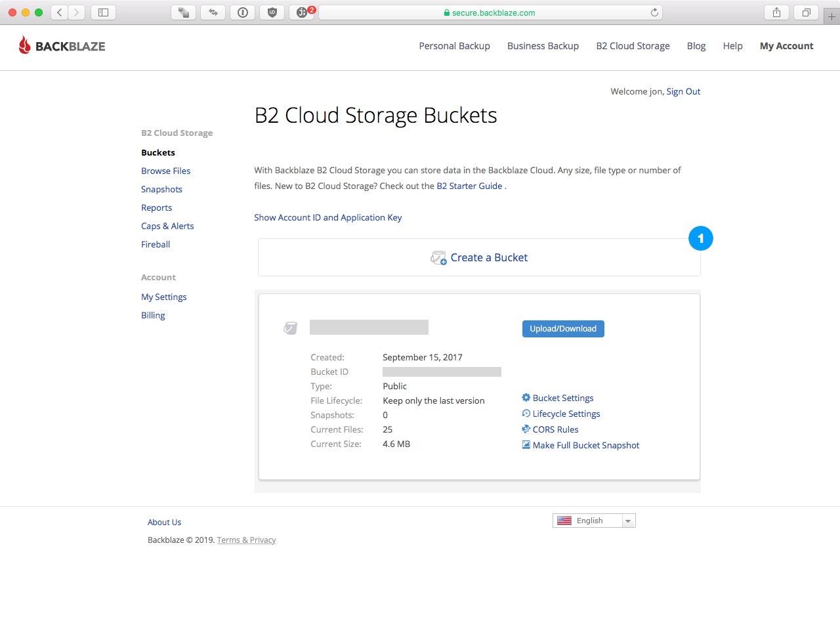Click the bucket icon beside the redacted name
840x621 pixels.
pos(290,328)
